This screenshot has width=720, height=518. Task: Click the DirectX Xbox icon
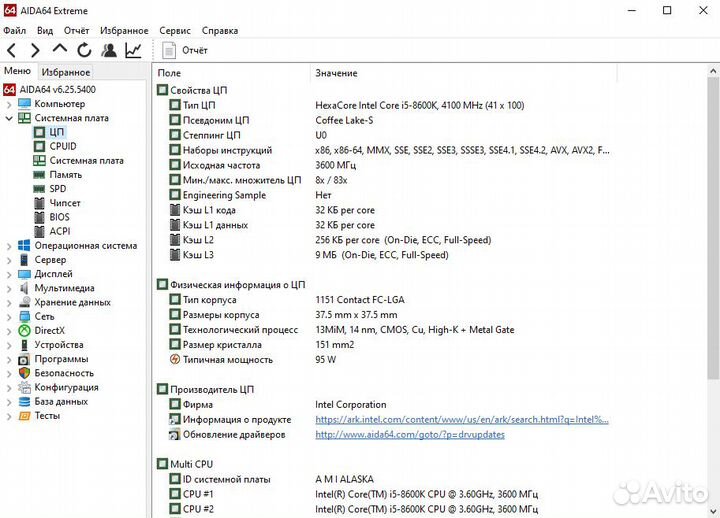point(24,331)
